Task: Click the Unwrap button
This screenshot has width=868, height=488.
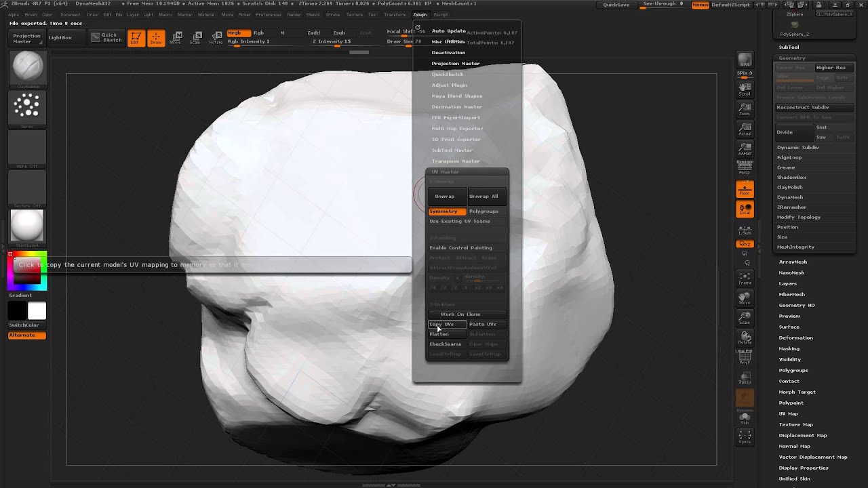Action: tap(446, 197)
